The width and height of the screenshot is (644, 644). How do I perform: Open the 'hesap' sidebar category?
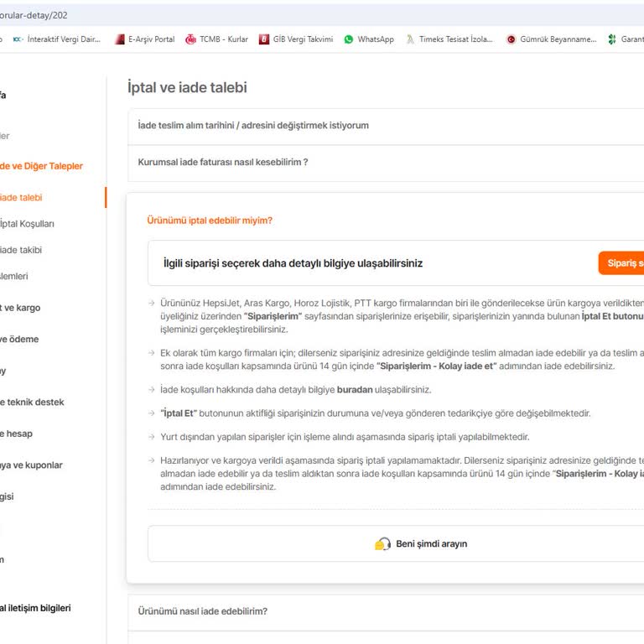pos(16,434)
